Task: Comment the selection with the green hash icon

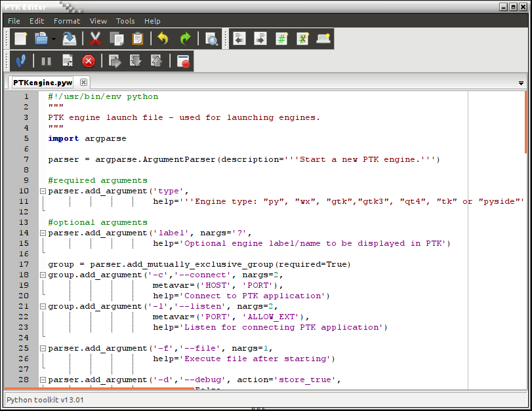Action: point(281,39)
